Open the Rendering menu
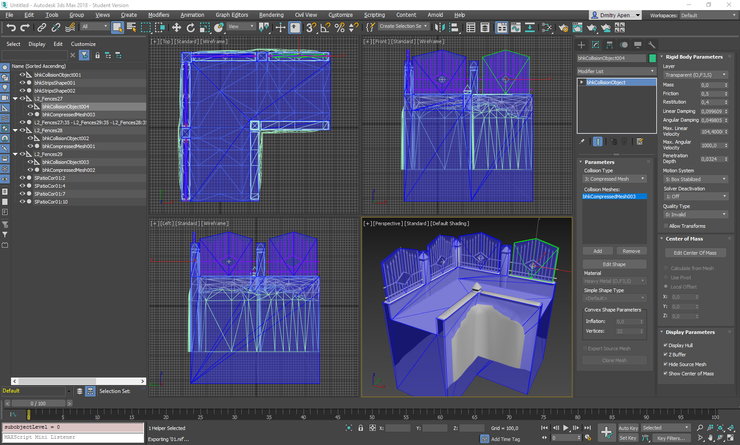The image size is (740, 445). pyautogui.click(x=271, y=15)
